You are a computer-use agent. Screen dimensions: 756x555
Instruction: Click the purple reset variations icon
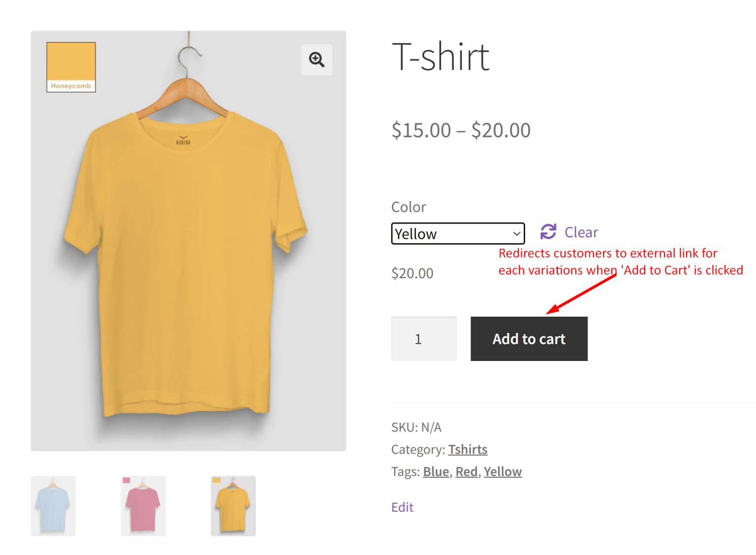click(x=548, y=231)
